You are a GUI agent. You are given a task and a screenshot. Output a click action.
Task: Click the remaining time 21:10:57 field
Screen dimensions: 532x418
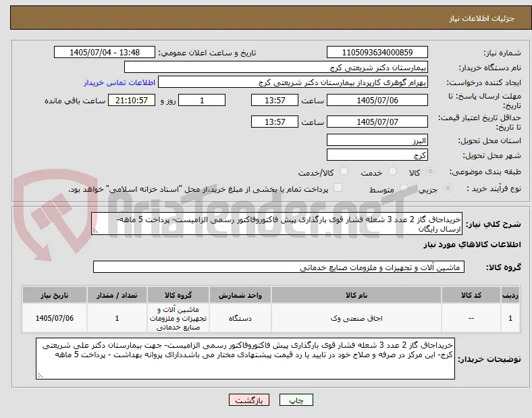(132, 101)
